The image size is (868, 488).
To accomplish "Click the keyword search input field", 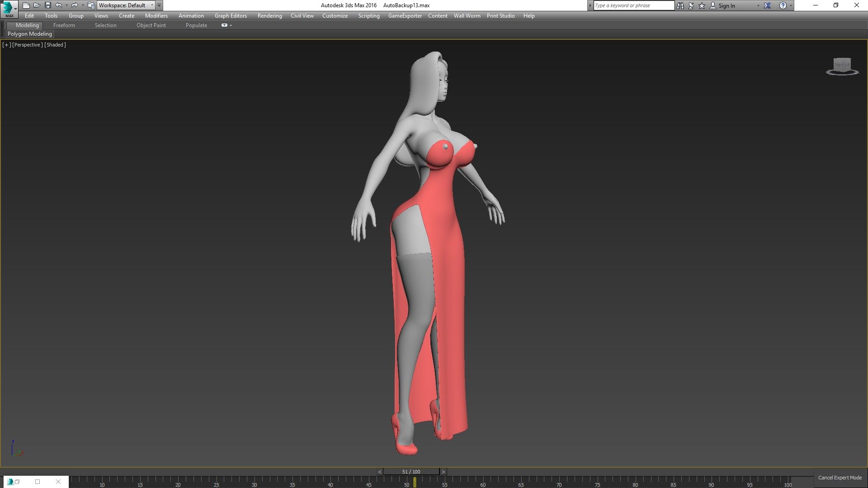I will pos(633,5).
